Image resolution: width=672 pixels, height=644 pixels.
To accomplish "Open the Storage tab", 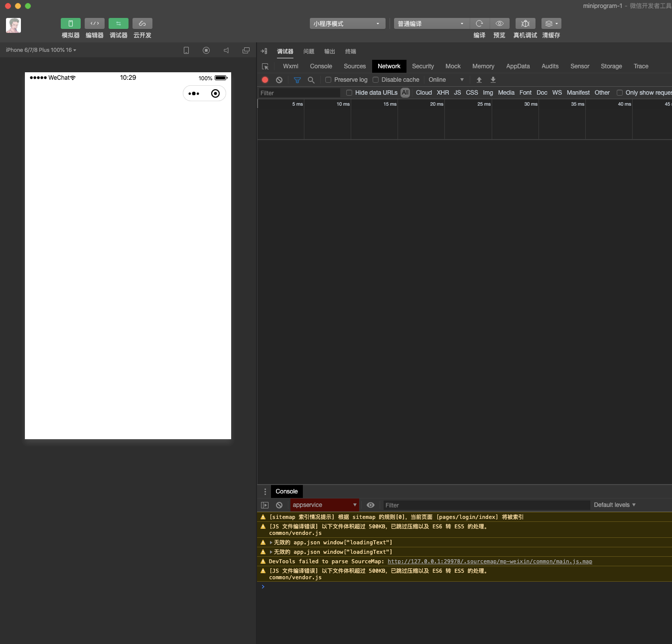I will pos(611,66).
